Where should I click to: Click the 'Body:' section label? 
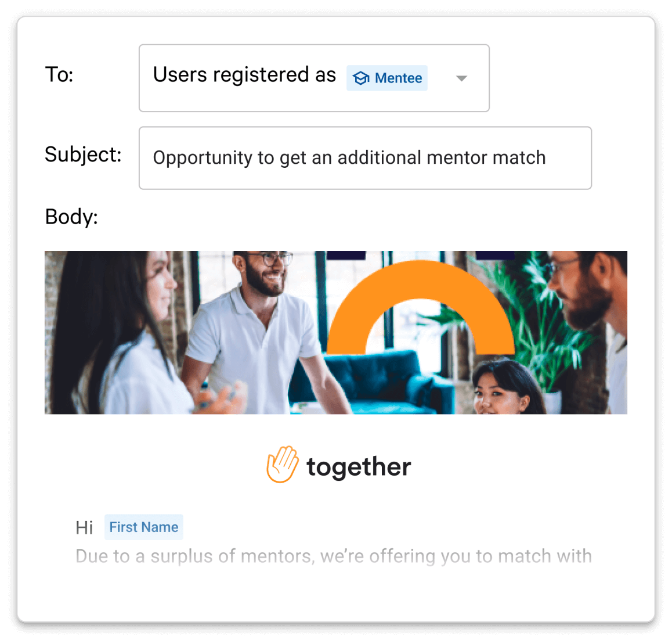(x=71, y=217)
